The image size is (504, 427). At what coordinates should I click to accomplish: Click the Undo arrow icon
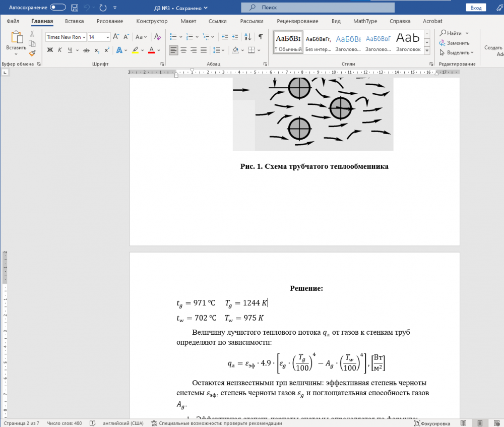point(87,8)
